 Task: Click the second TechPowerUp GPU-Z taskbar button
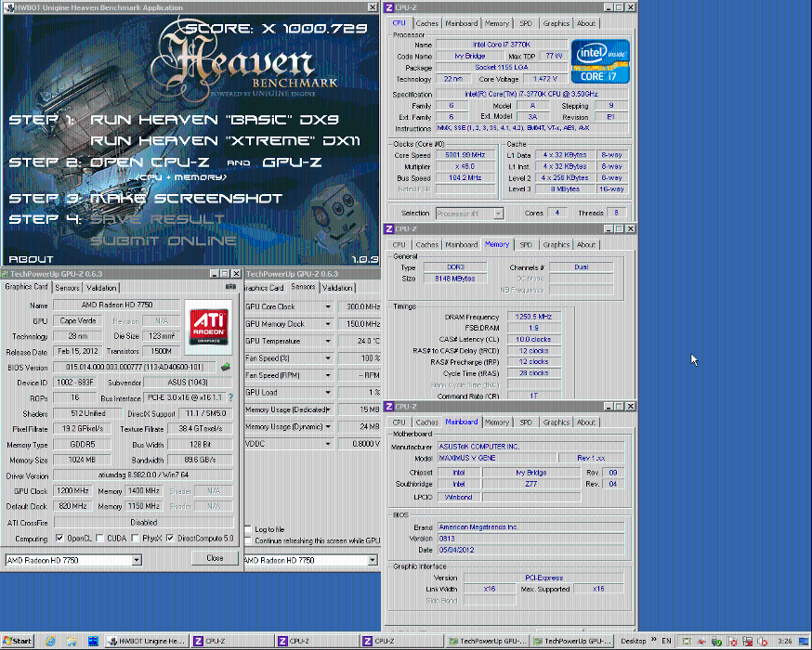coord(571,642)
